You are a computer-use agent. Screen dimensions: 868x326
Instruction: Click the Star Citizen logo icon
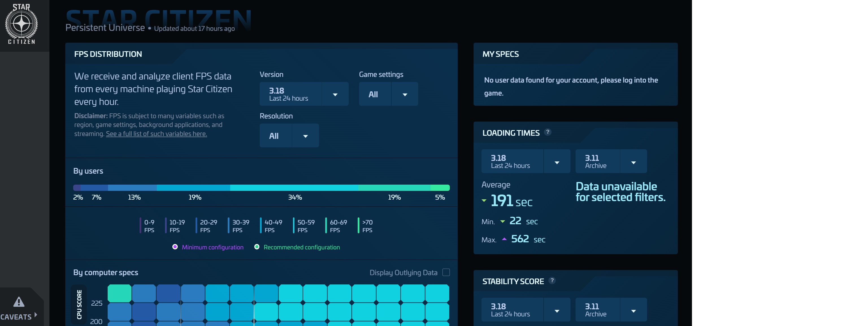(x=21, y=23)
